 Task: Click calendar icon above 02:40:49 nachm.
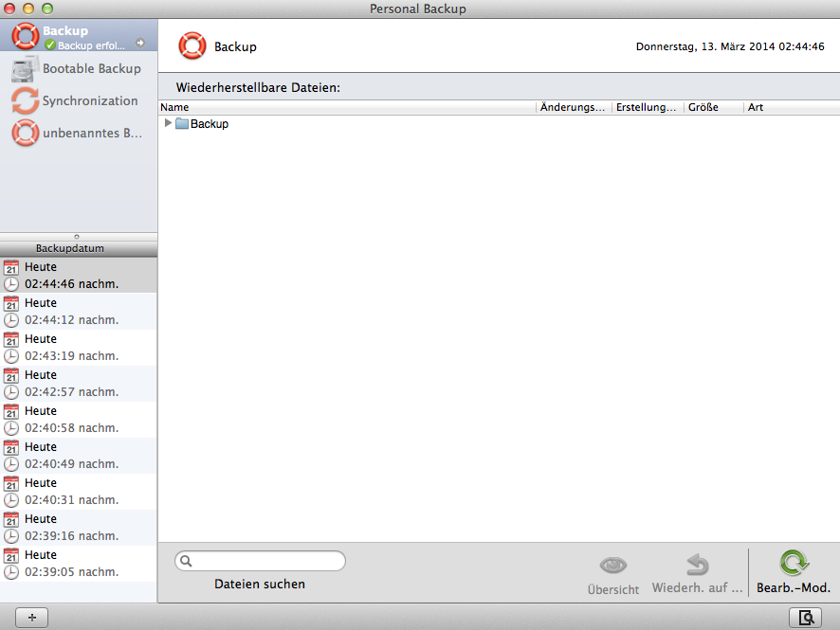11,447
